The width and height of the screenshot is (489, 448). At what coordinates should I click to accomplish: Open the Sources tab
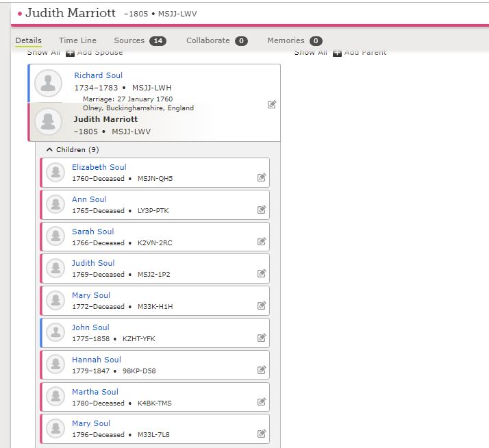140,40
